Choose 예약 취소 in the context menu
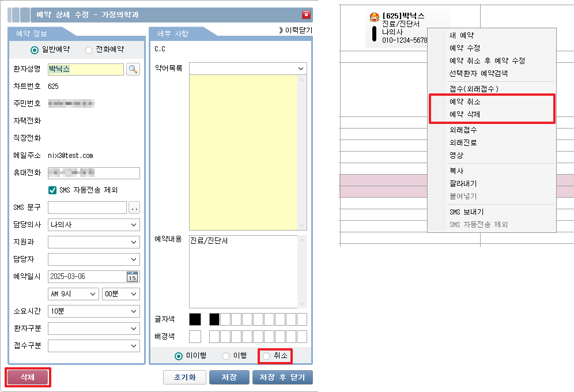Screen dimensions: 574x392 (465, 101)
